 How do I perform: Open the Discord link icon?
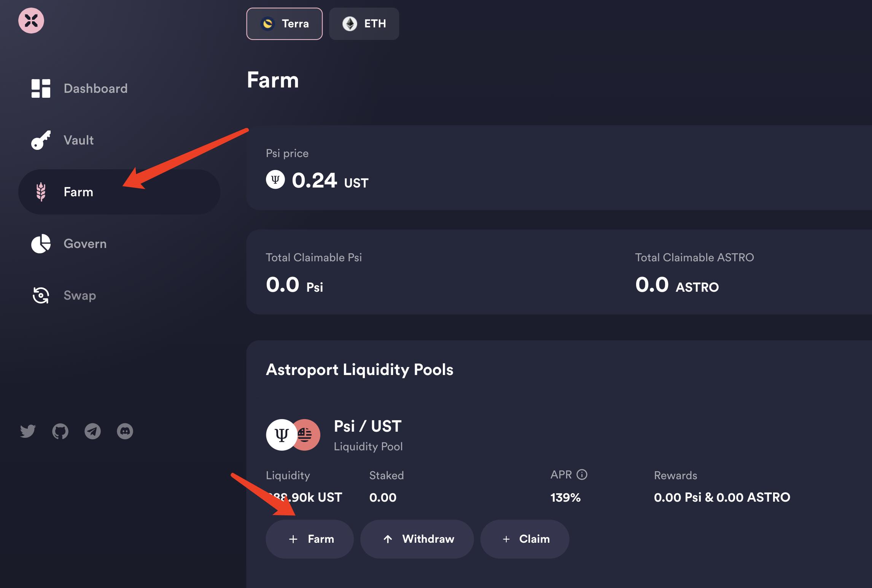pos(125,431)
